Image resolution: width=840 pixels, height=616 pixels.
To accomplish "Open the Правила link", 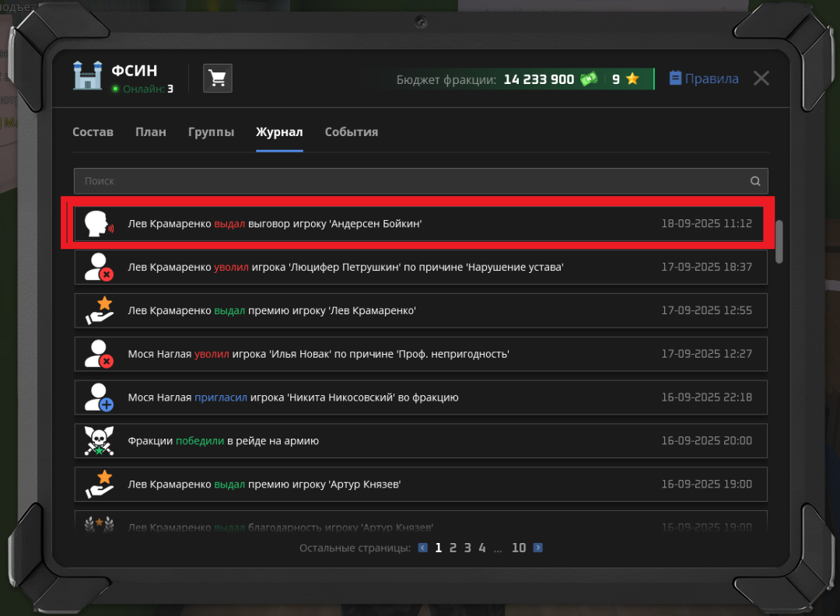I will coord(704,79).
